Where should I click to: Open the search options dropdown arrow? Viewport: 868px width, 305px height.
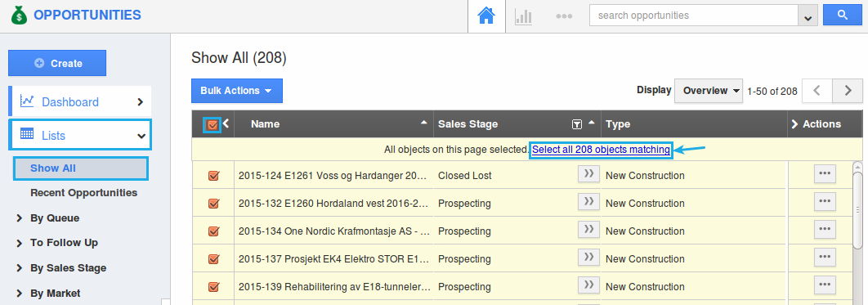(x=808, y=16)
